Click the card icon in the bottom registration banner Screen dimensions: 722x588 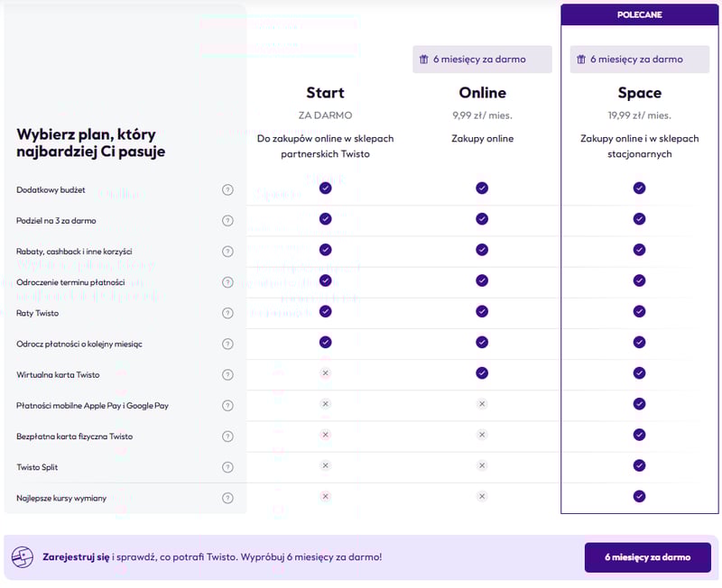tap(23, 557)
